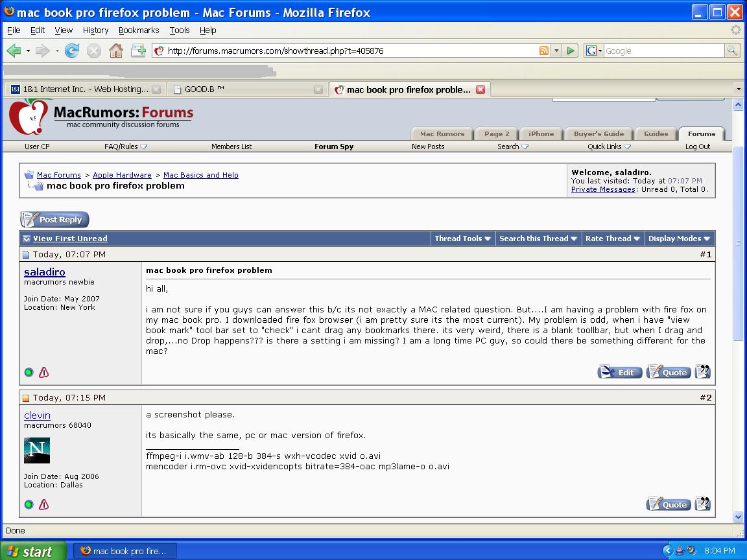Viewport: 747px width, 560px height.
Task: Report clevin's post with warning icon
Action: coord(44,505)
